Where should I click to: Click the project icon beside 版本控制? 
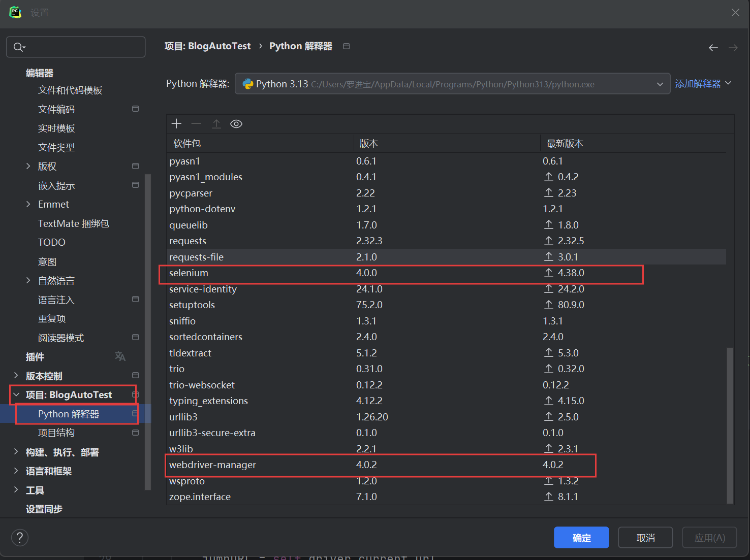[x=135, y=375]
